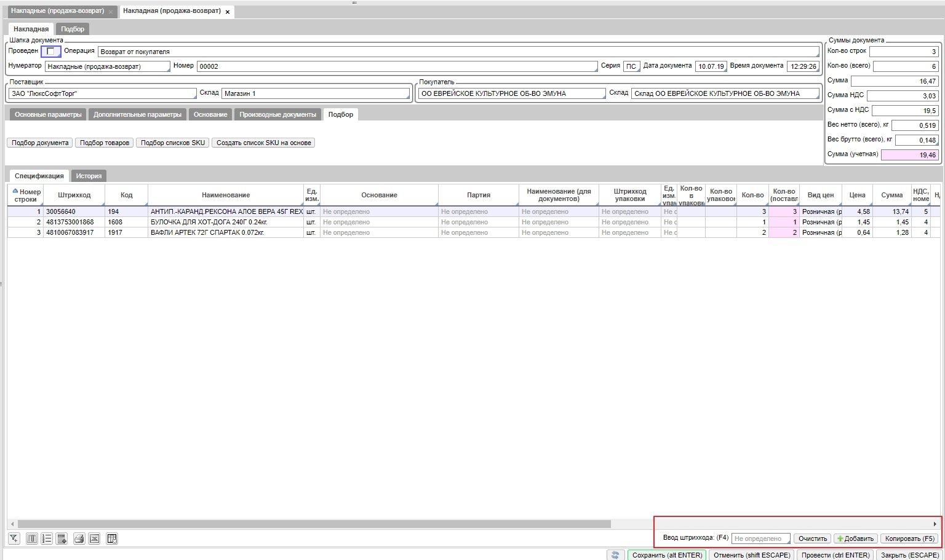Open the Дополнительные параметры tab

tap(137, 114)
